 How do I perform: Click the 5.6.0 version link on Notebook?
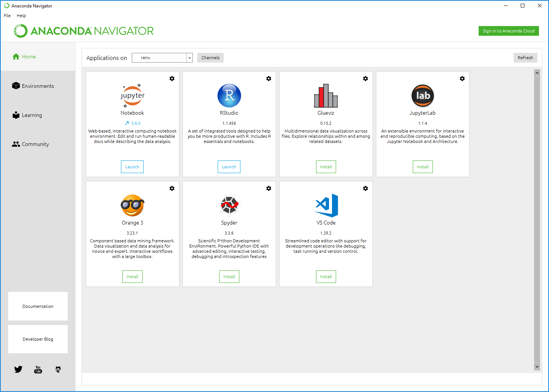[136, 123]
